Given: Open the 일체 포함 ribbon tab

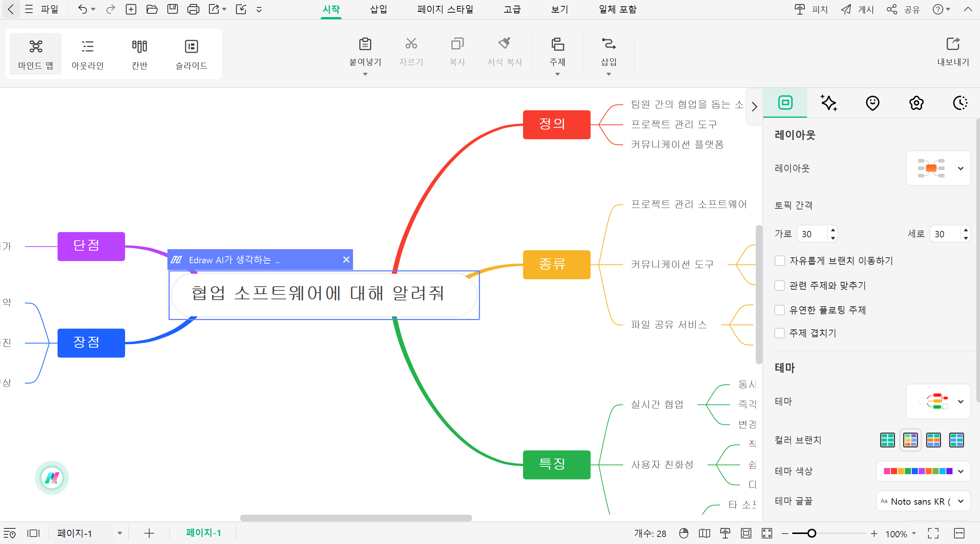Looking at the screenshot, I should (x=617, y=9).
